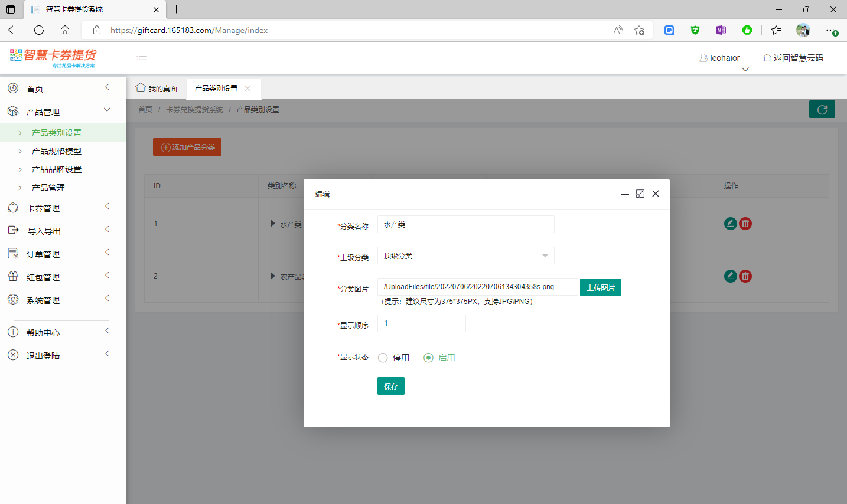
Task: Switch to the 我的桌面 tab
Action: pos(157,89)
